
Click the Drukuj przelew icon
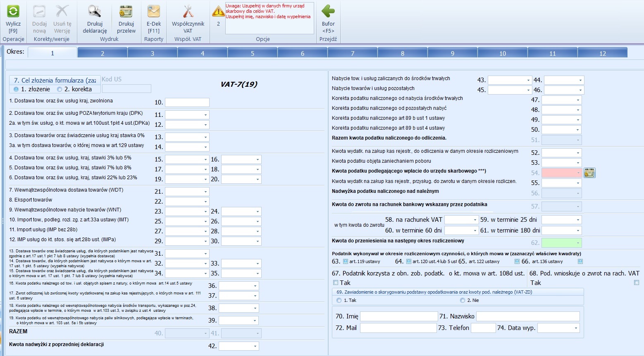126,11
